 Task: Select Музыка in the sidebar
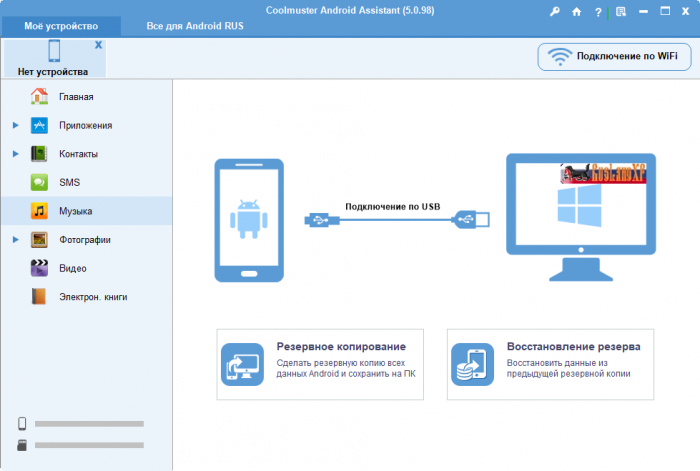click(87, 211)
